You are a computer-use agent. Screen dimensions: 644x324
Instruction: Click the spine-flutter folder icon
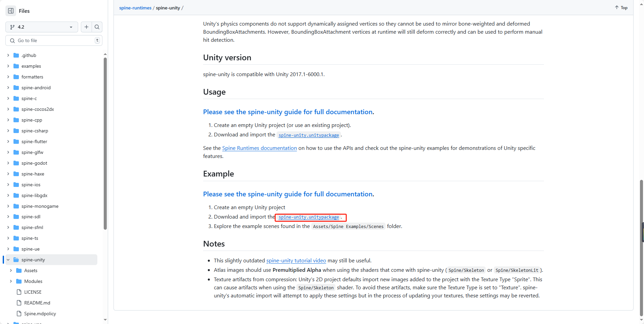point(16,141)
